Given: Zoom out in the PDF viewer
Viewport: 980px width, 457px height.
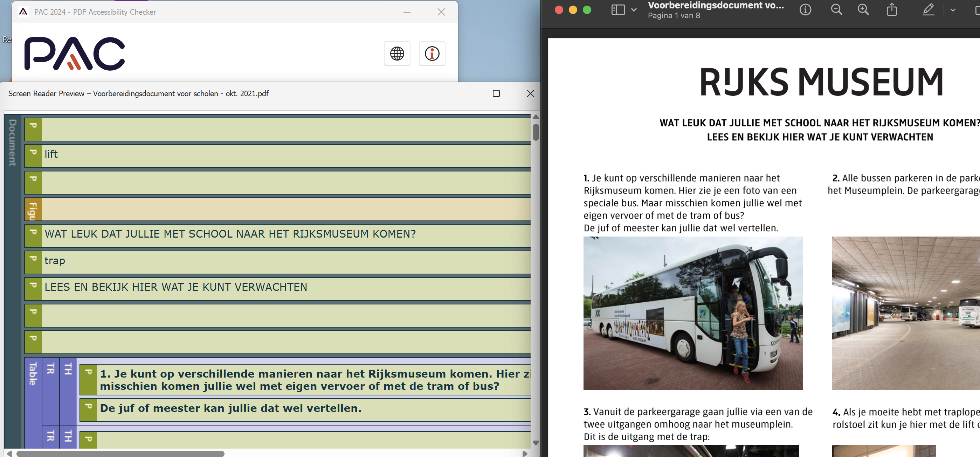Looking at the screenshot, I should tap(836, 10).
